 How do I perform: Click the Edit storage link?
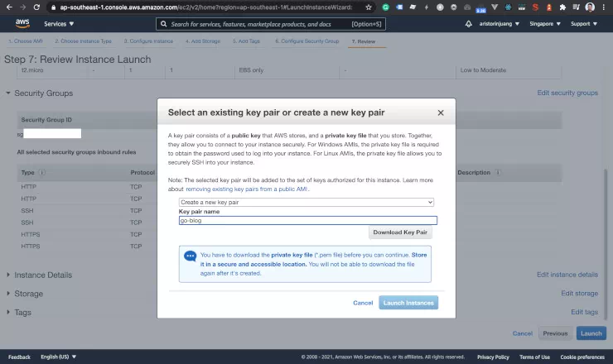[579, 294]
